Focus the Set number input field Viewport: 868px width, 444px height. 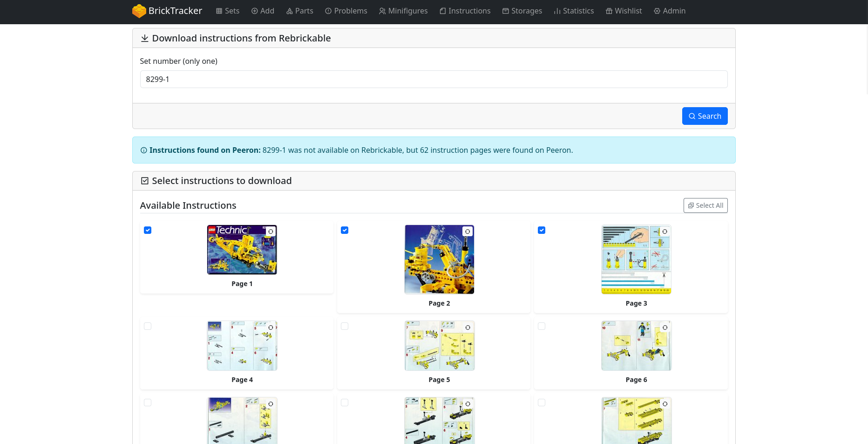[434, 79]
